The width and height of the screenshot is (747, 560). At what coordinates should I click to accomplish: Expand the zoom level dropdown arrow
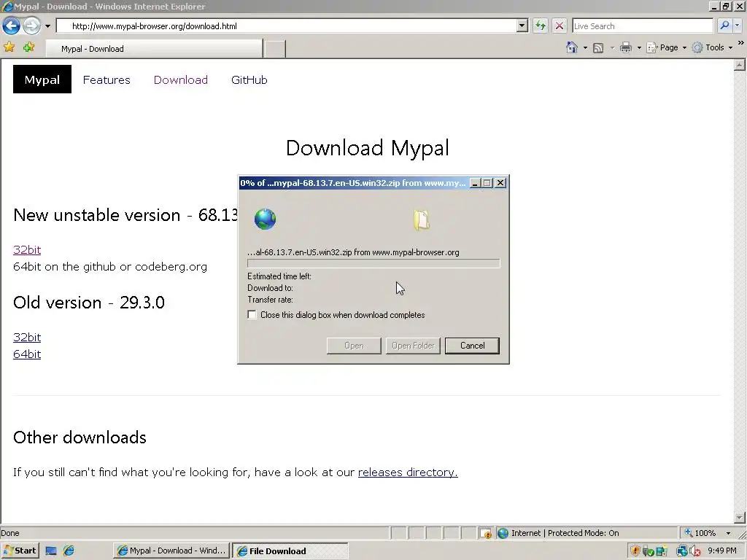pyautogui.click(x=728, y=533)
